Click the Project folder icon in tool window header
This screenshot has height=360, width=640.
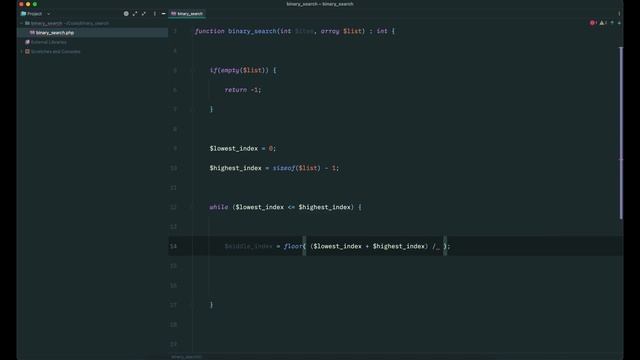pos(23,13)
